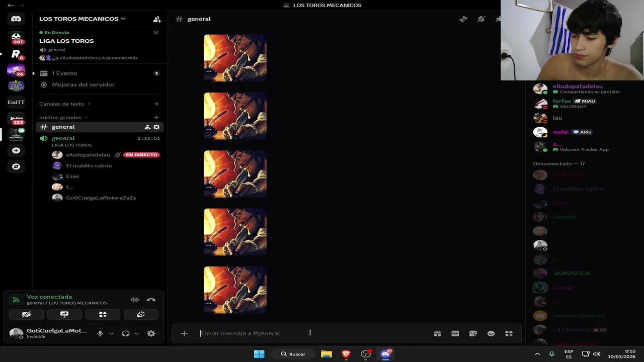Open Brave browser from taskbar

tap(346, 354)
